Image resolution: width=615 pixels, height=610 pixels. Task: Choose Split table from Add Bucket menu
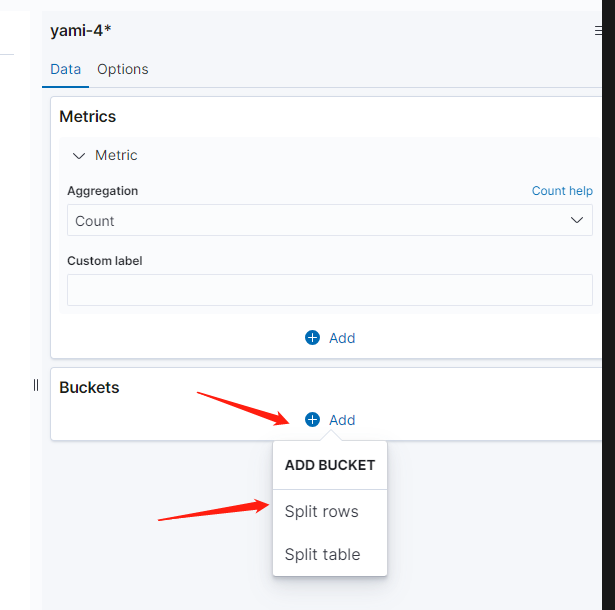[x=322, y=555]
